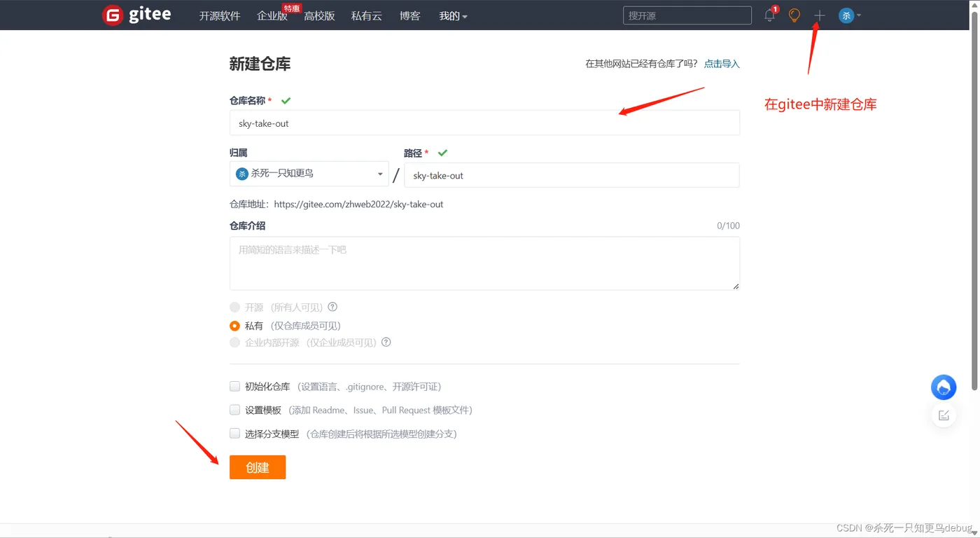980x538 pixels.
Task: Click the 创建 button
Action: click(258, 467)
